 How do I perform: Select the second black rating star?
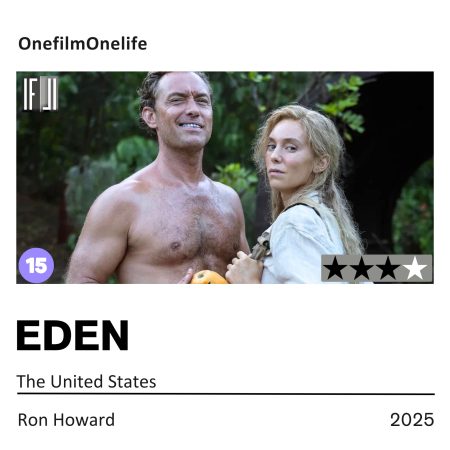point(362,268)
